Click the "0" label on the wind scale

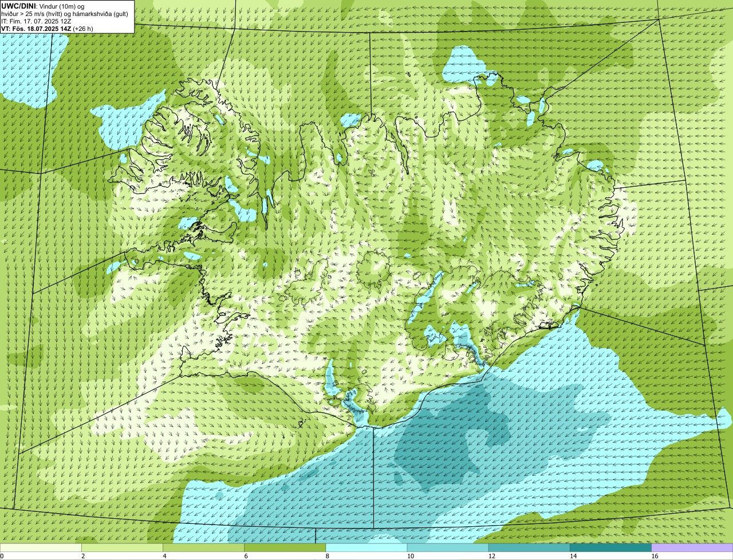pos(2,556)
